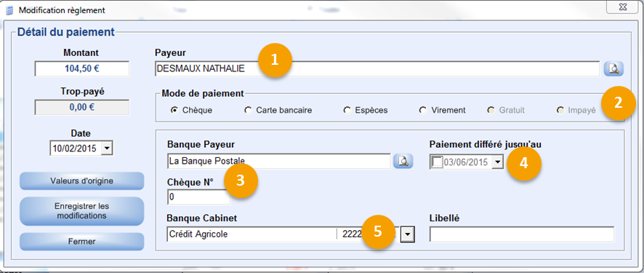This screenshot has width=644, height=273.
Task: Enable the Paiement différé checkbox
Action: point(438,162)
